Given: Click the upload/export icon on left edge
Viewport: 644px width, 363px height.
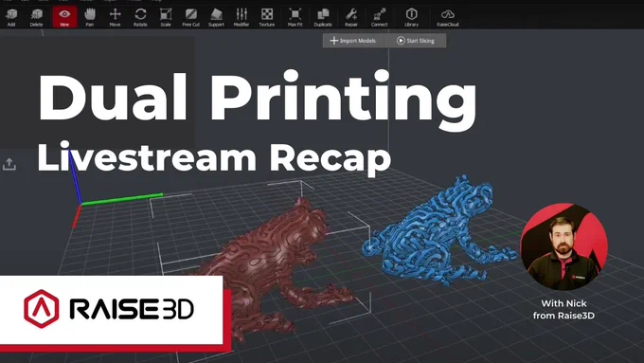Looking at the screenshot, I should [9, 164].
